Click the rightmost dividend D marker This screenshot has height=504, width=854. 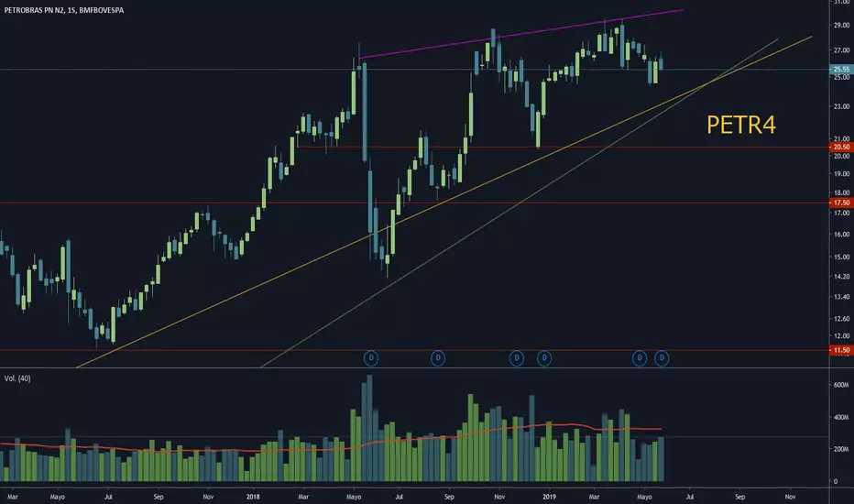tap(662, 358)
